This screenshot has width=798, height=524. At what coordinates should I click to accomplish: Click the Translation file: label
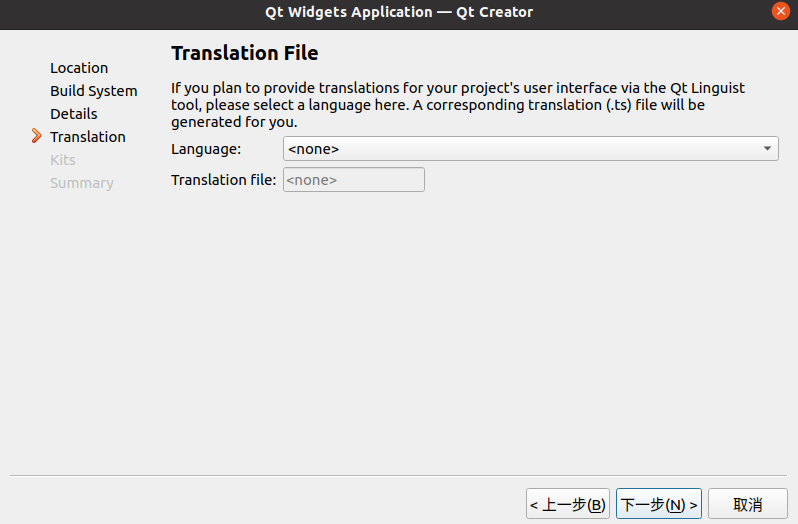(x=223, y=180)
